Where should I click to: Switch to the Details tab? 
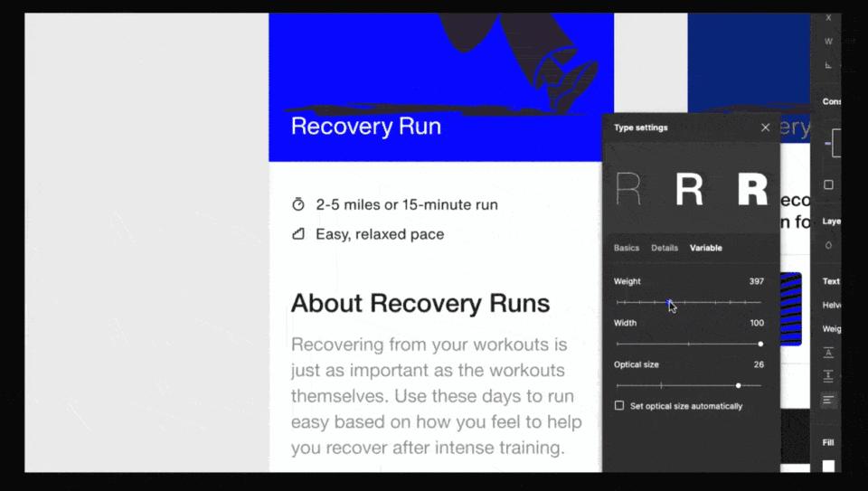(665, 248)
